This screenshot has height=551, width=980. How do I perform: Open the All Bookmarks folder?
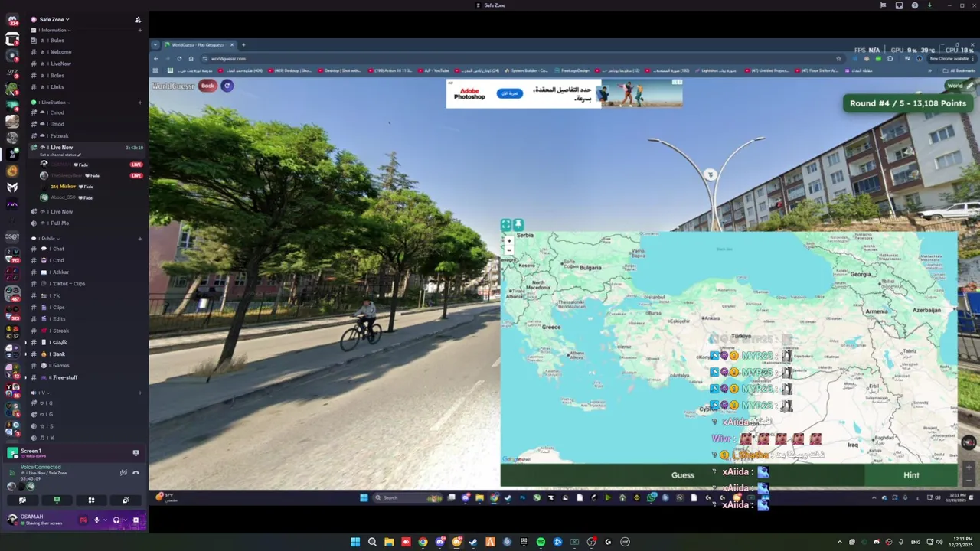point(959,70)
